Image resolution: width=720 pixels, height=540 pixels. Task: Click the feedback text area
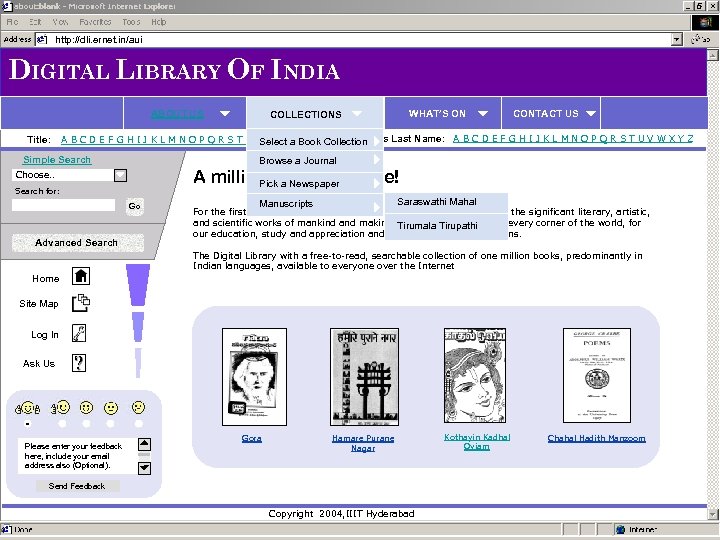[78, 456]
